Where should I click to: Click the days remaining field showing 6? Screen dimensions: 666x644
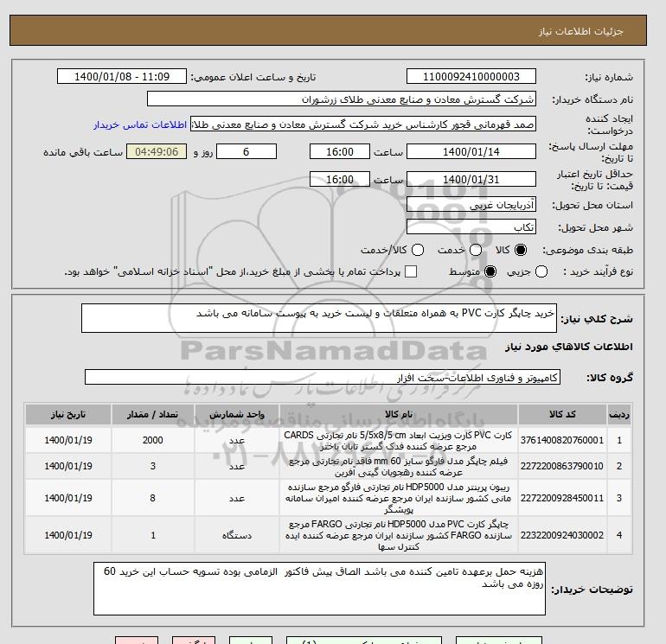[247, 151]
